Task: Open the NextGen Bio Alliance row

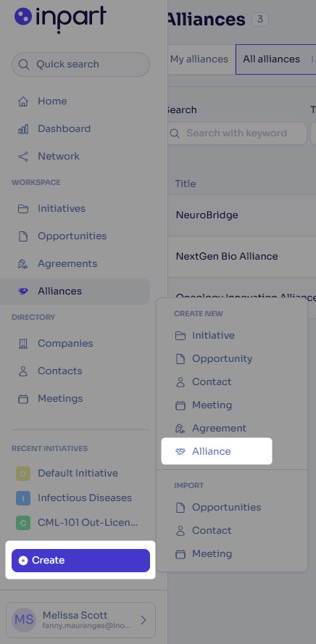Action: click(x=242, y=256)
